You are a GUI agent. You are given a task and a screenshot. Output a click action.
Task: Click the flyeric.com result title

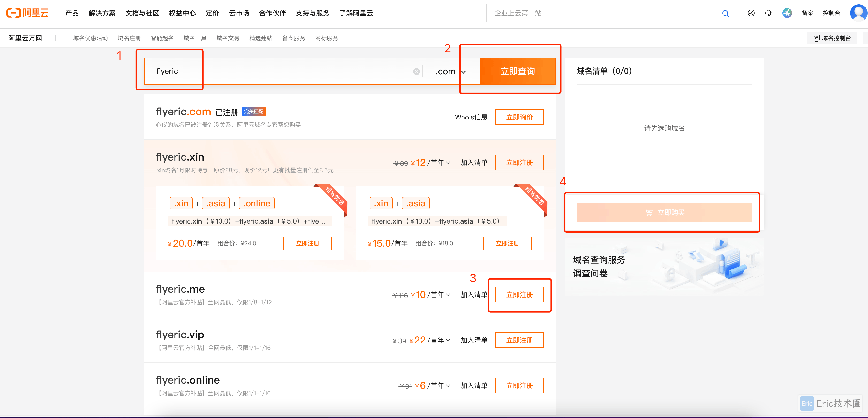[183, 112]
